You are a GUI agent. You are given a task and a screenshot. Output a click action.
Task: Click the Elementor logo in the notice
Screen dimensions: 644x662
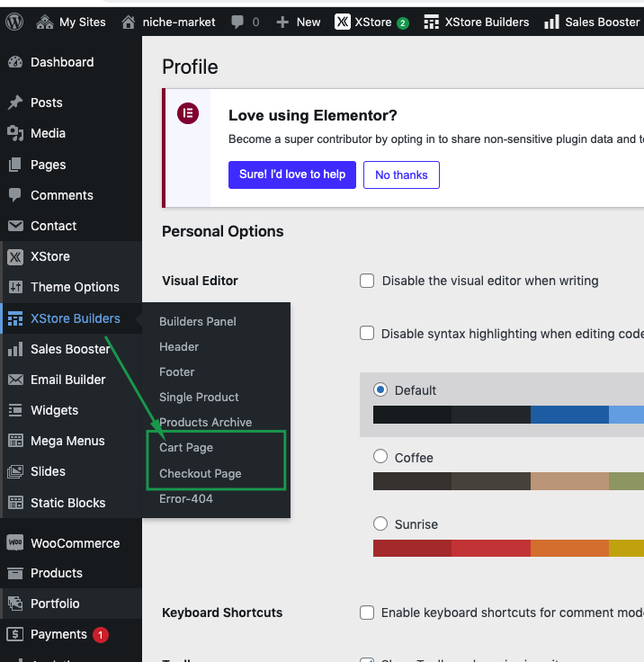(x=188, y=113)
